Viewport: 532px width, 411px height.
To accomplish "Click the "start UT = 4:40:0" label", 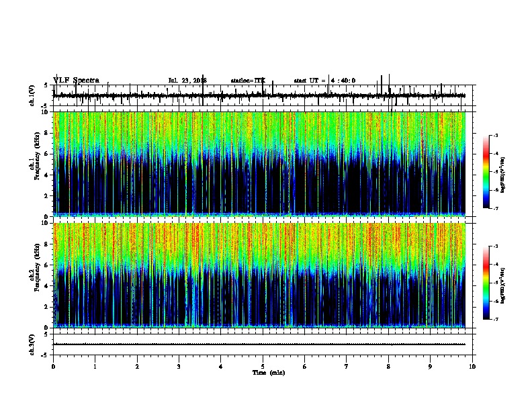I will tap(324, 81).
